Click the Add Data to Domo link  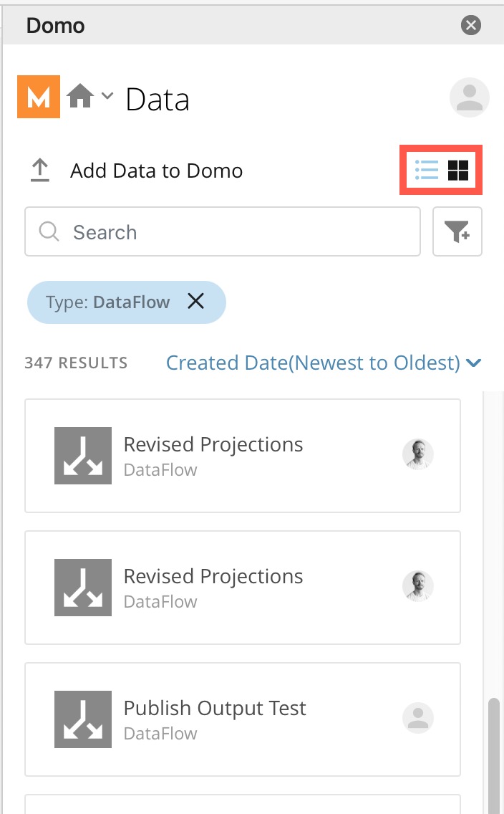[156, 170]
